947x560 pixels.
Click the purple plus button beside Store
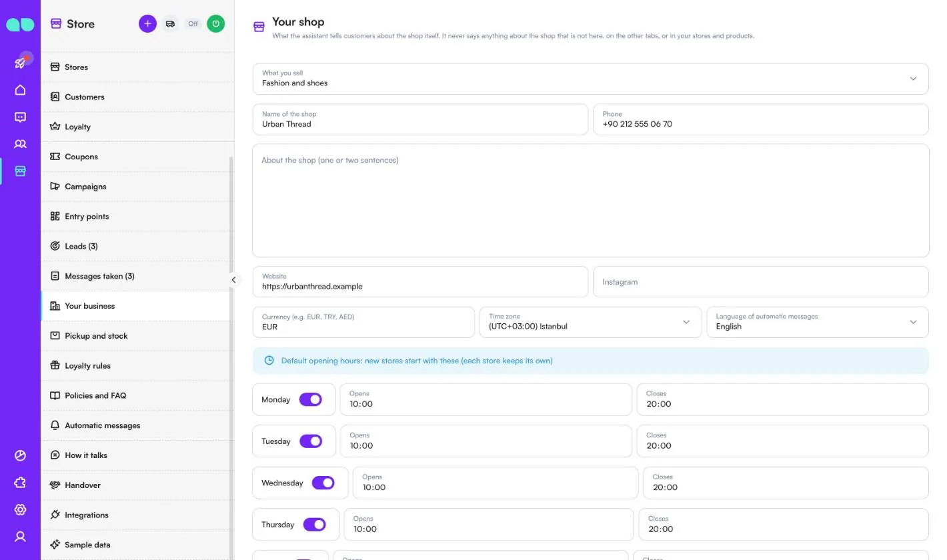pos(147,23)
